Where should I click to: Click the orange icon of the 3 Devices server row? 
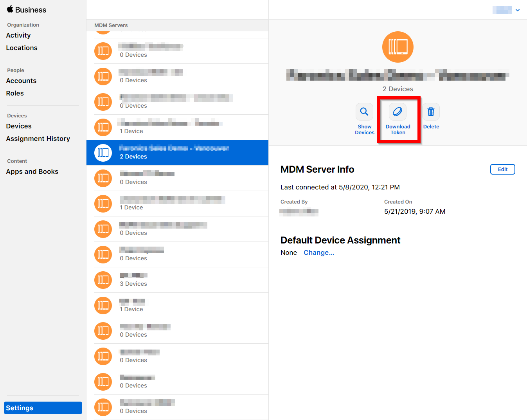click(x=103, y=280)
